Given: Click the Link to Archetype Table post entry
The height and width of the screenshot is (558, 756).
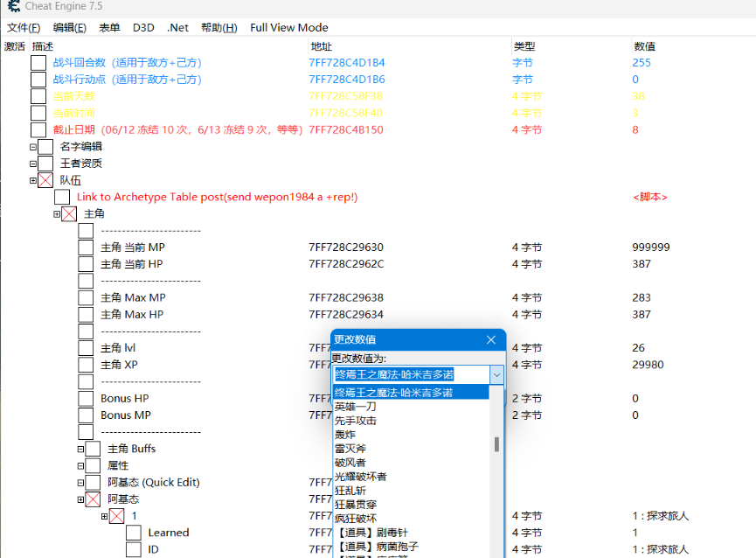Looking at the screenshot, I should [x=217, y=197].
